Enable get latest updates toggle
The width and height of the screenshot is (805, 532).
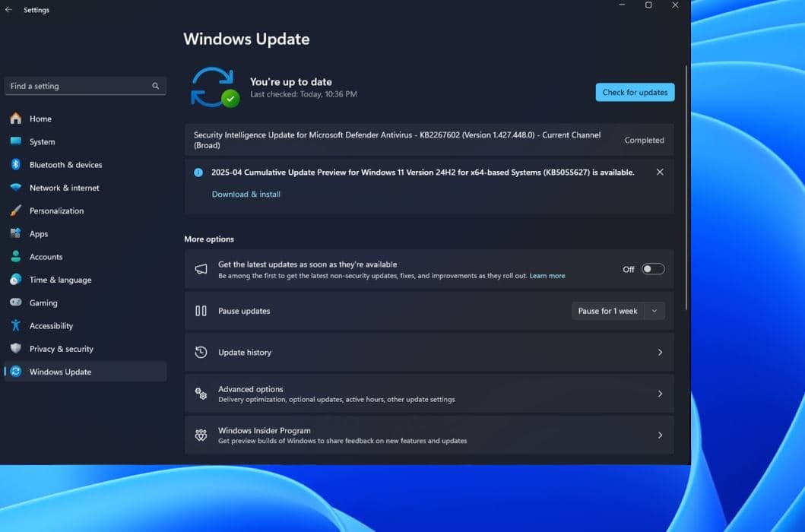tap(652, 269)
